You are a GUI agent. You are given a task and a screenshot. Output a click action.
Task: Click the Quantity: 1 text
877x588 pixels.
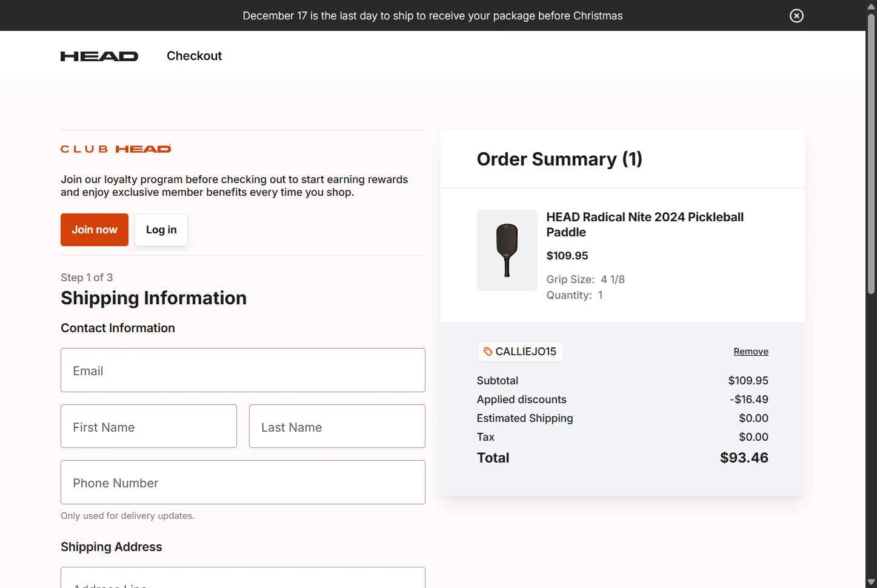575,295
